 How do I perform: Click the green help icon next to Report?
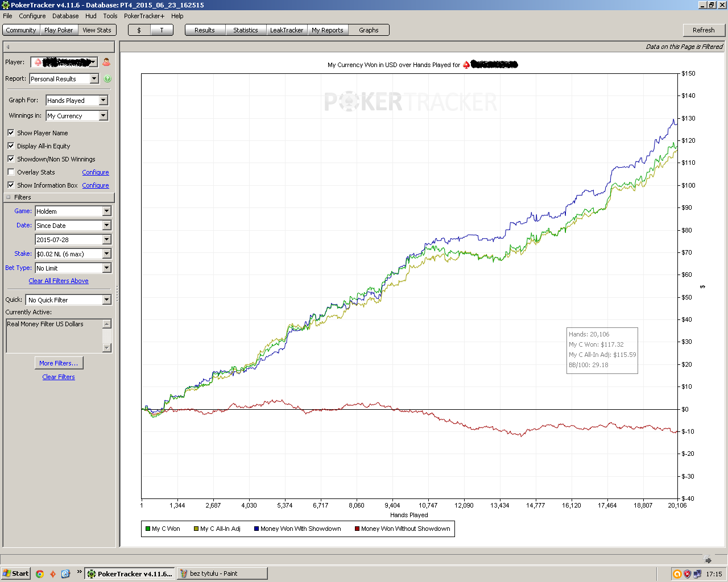pos(107,79)
